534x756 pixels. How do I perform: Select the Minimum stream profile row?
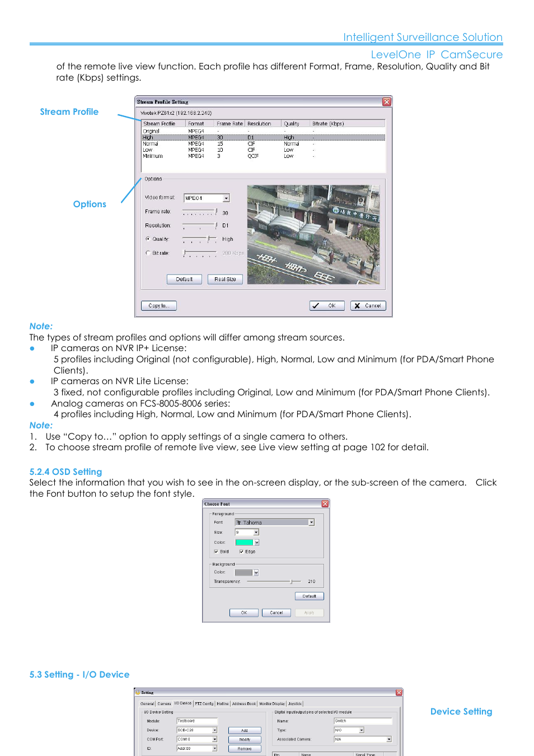click(263, 156)
